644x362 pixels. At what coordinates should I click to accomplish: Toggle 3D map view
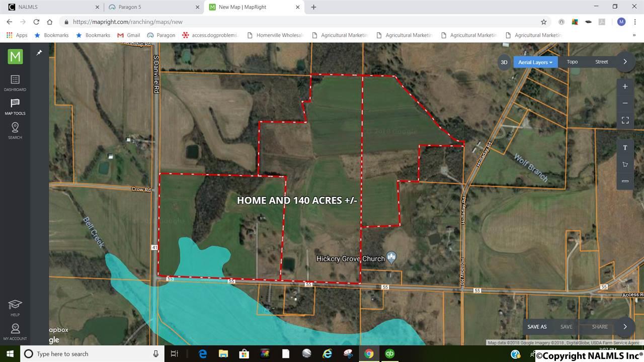pyautogui.click(x=504, y=62)
